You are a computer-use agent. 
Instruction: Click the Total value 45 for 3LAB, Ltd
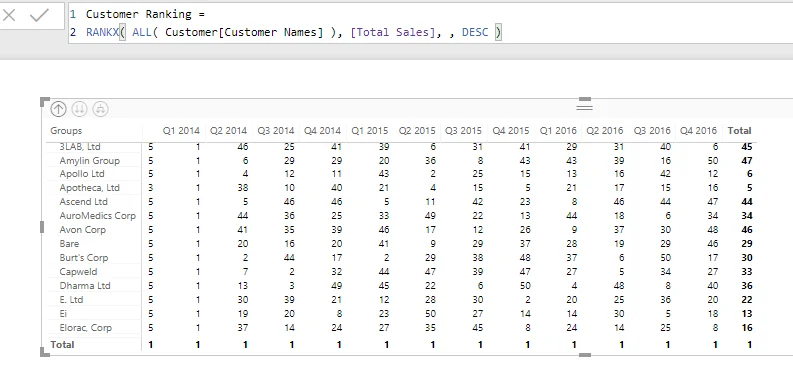746,147
